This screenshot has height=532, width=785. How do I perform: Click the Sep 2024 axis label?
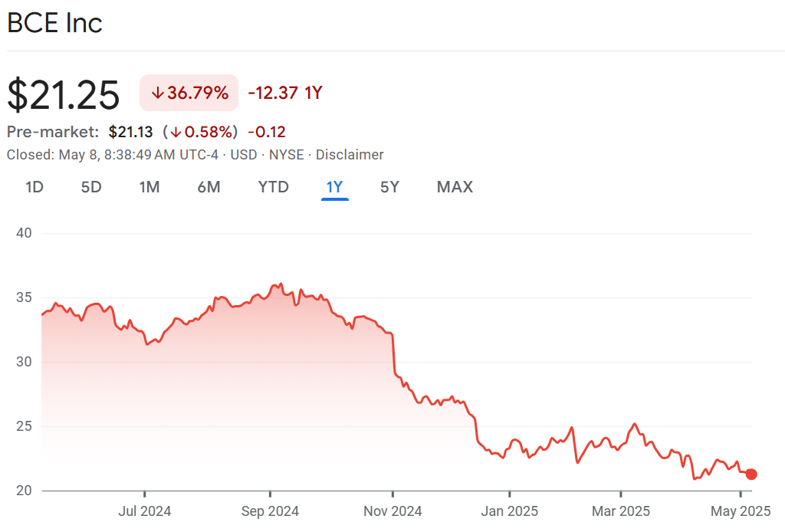270,511
